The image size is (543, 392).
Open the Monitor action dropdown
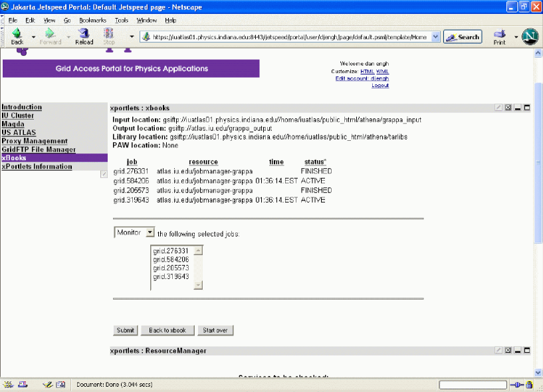(x=150, y=233)
